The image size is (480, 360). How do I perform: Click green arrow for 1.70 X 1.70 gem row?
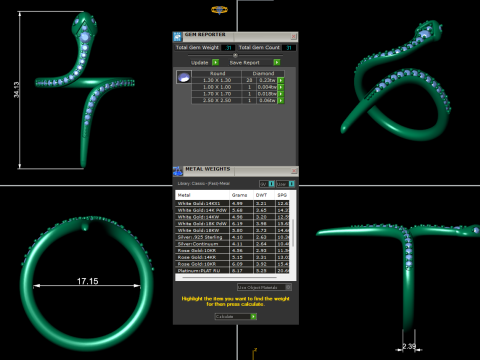[x=281, y=94]
